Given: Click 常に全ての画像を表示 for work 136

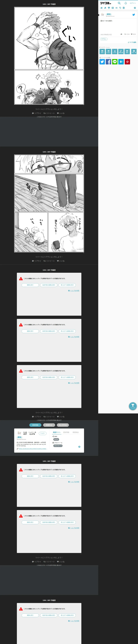Looking at the screenshot, I should 67,615.
